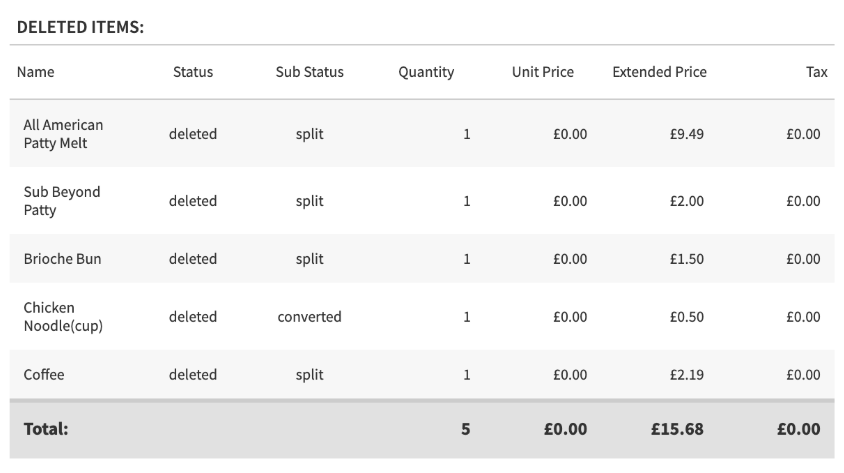Select the Sub Status column header

click(x=309, y=72)
